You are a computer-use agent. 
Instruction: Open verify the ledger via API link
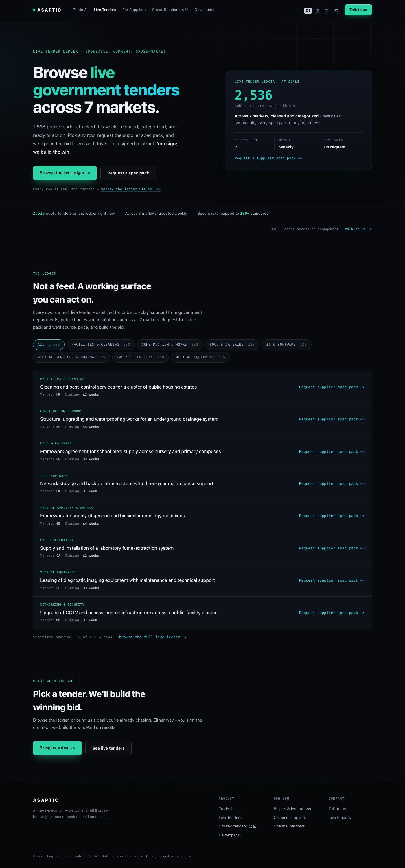point(130,190)
